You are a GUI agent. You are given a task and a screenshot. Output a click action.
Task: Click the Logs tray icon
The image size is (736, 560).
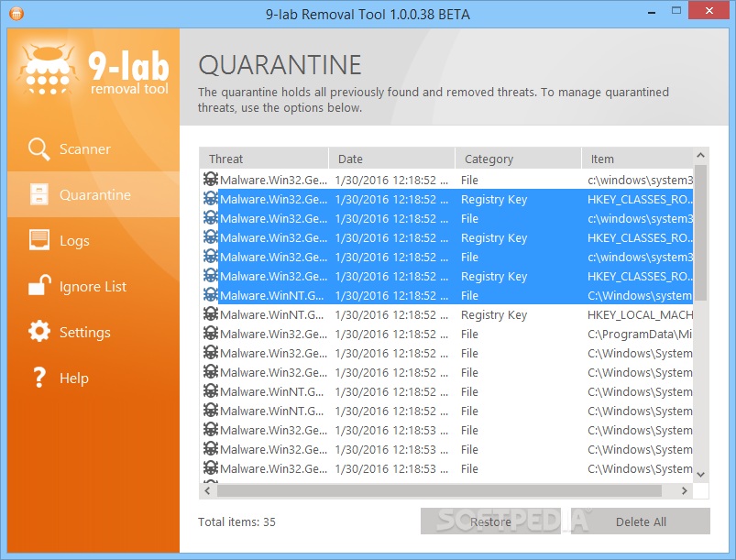pos(39,240)
